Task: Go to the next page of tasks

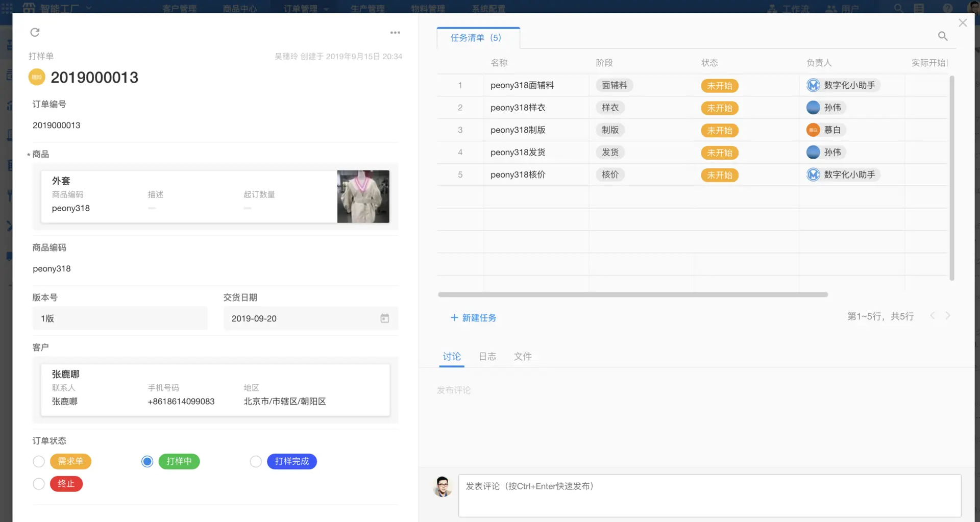Action: (948, 316)
